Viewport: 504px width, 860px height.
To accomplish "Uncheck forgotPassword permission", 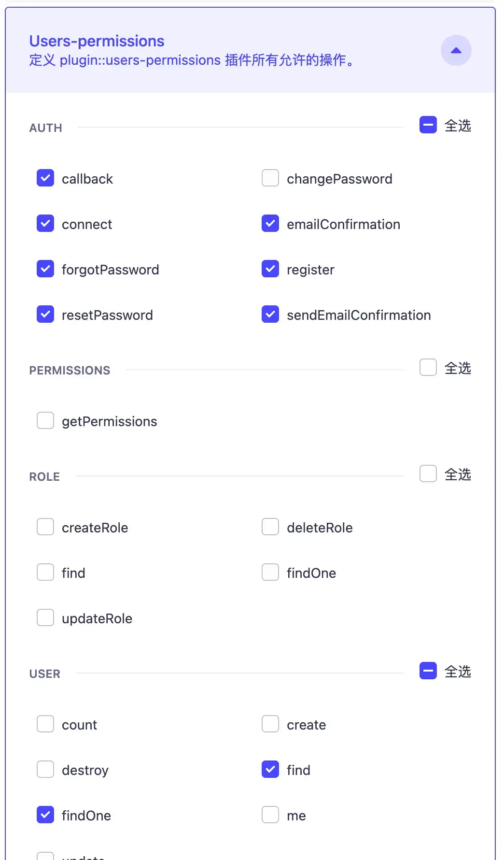I will [x=45, y=269].
